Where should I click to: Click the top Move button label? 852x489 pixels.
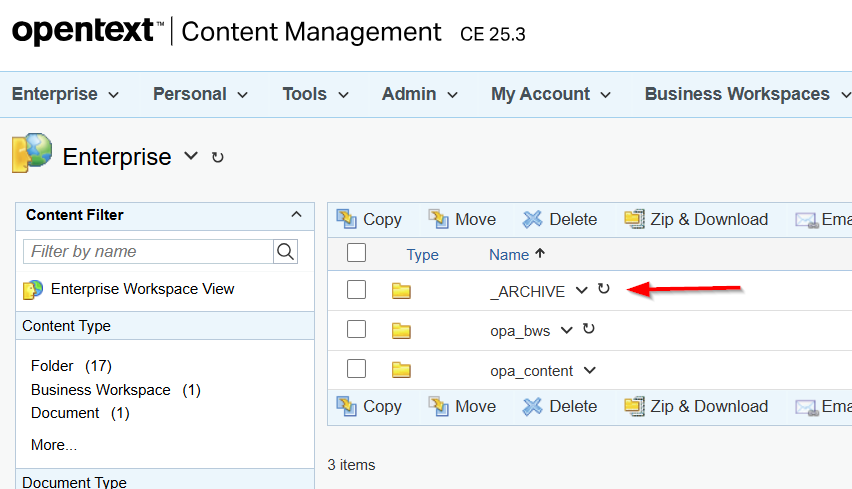tap(475, 220)
